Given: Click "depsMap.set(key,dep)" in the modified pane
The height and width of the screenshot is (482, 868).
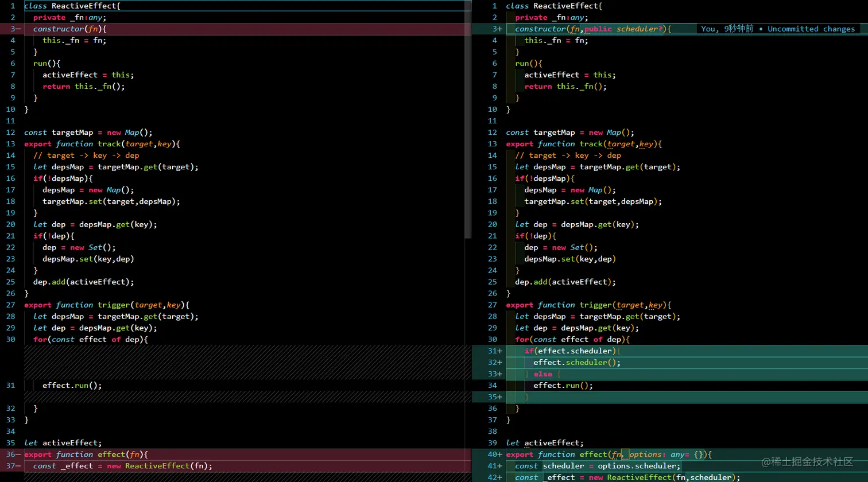Looking at the screenshot, I should 570,258.
